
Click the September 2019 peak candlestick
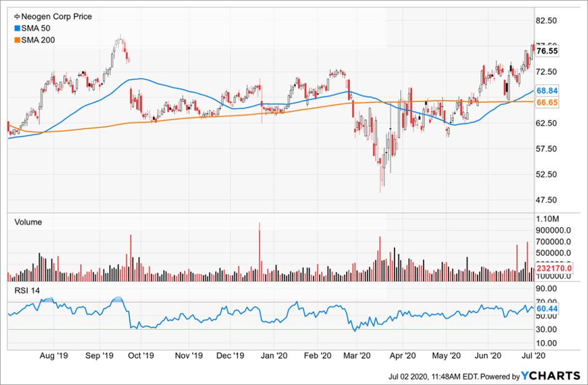(120, 41)
